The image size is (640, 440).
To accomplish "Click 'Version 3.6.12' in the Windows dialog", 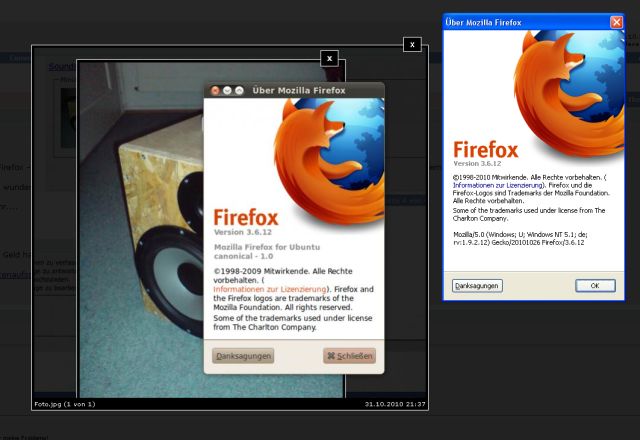I will click(477, 164).
